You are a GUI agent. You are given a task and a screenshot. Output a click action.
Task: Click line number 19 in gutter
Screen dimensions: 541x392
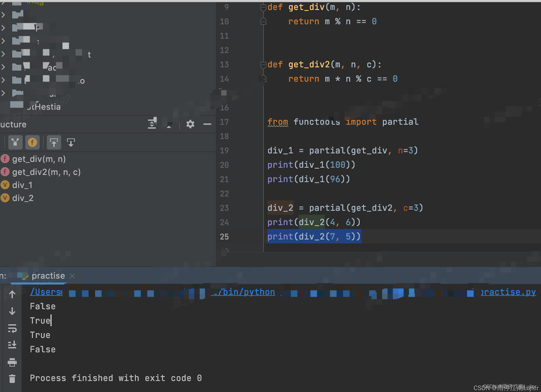(x=224, y=150)
